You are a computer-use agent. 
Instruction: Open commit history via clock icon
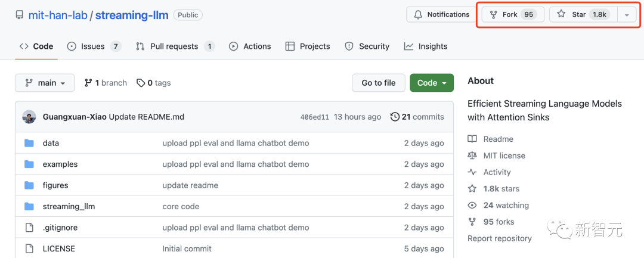[394, 117]
